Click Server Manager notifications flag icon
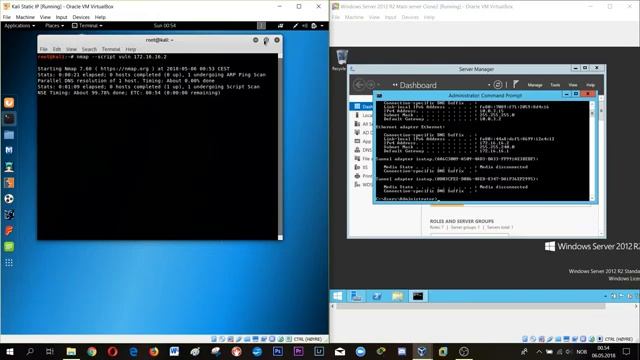Image resolution: width=640 pixels, height=360 pixels. tap(516, 84)
